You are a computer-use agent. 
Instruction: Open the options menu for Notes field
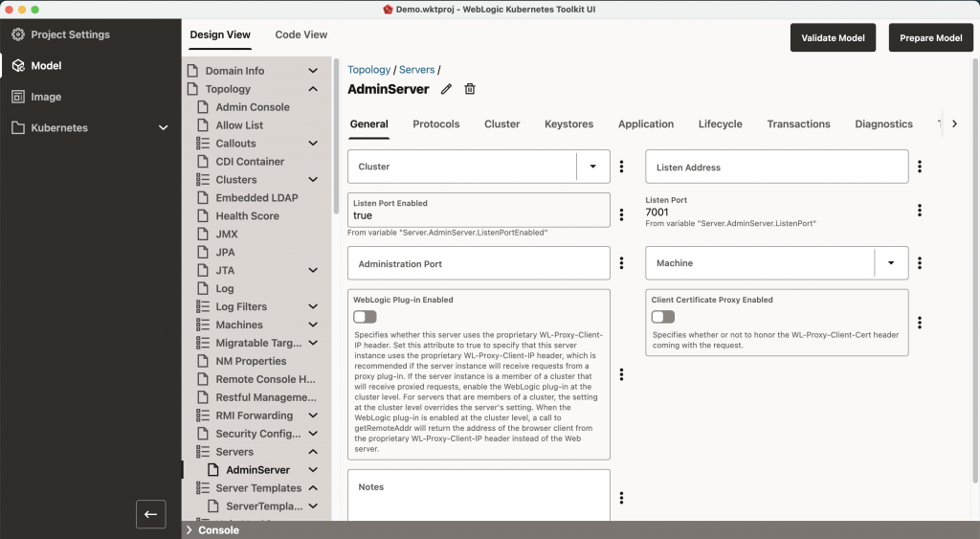pyautogui.click(x=621, y=498)
